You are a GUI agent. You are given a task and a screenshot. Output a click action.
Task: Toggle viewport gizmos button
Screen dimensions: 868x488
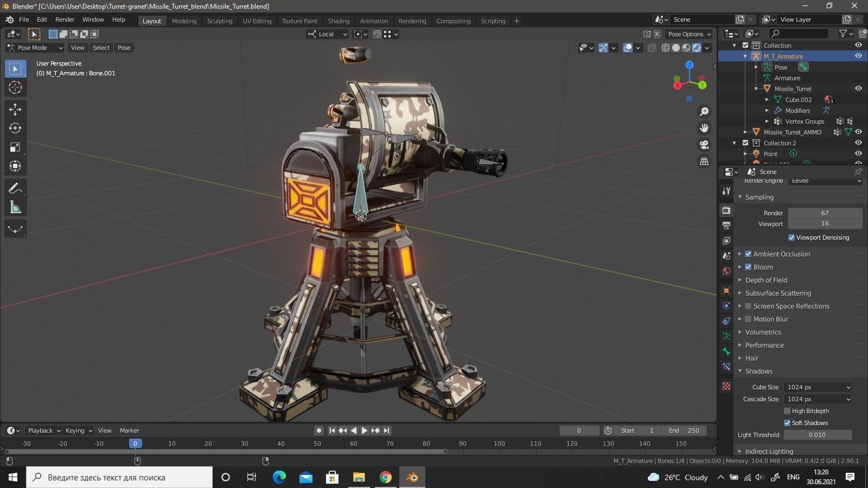603,48
